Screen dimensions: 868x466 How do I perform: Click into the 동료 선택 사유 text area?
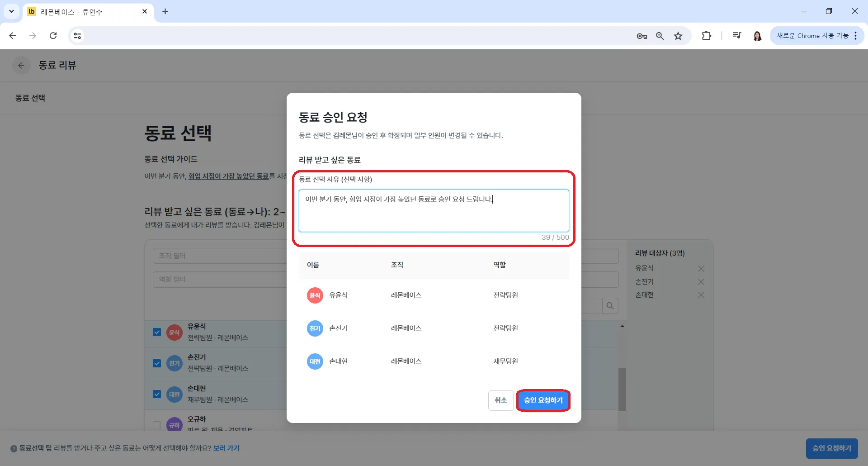434,211
